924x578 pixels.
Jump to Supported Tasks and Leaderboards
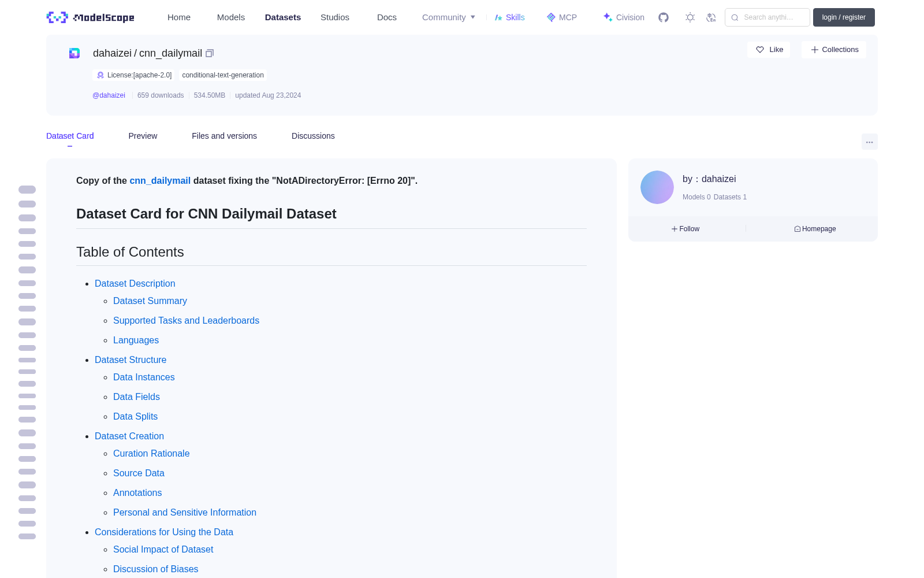(x=186, y=321)
